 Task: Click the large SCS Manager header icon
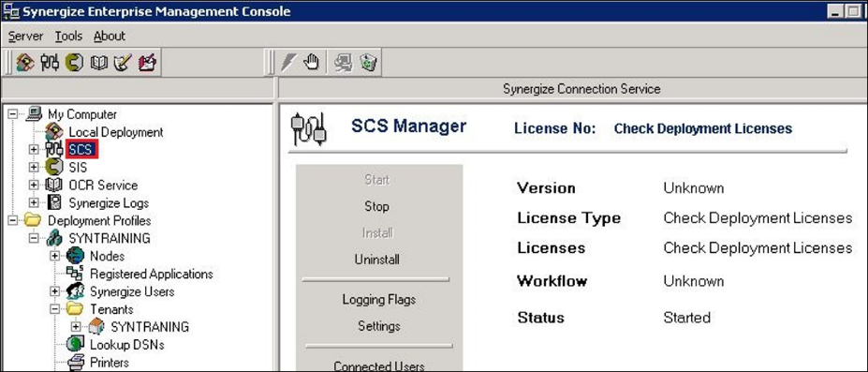click(308, 129)
